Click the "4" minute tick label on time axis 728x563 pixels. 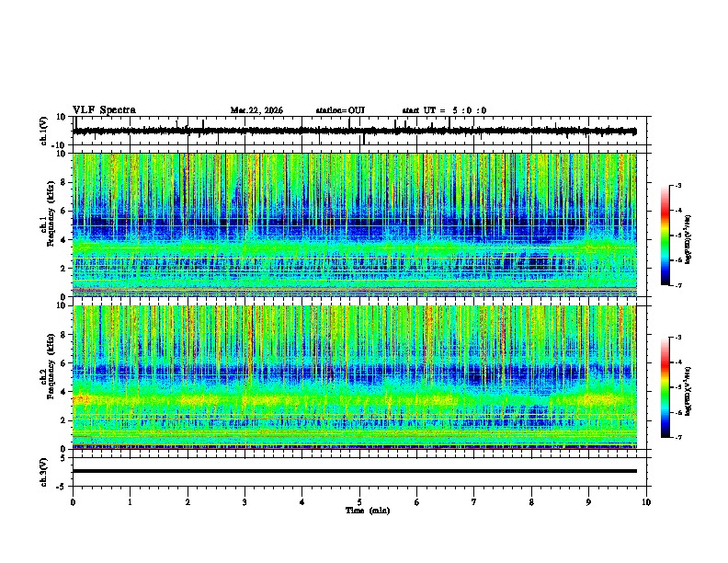(302, 502)
